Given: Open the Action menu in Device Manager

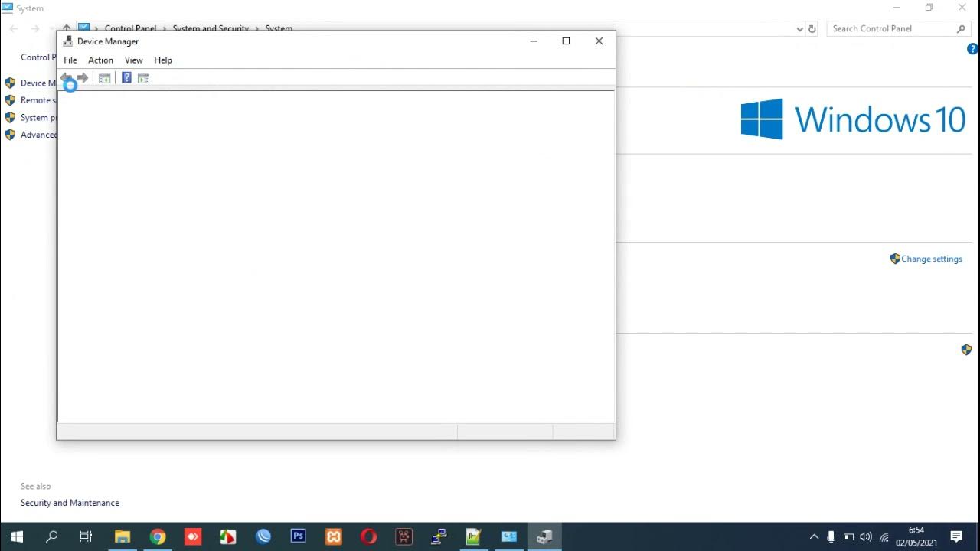Looking at the screenshot, I should click(100, 60).
